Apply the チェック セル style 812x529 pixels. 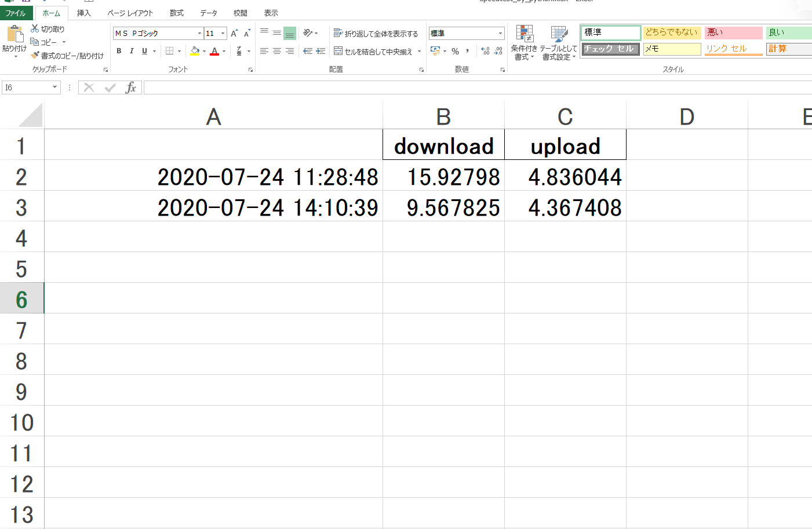point(611,49)
